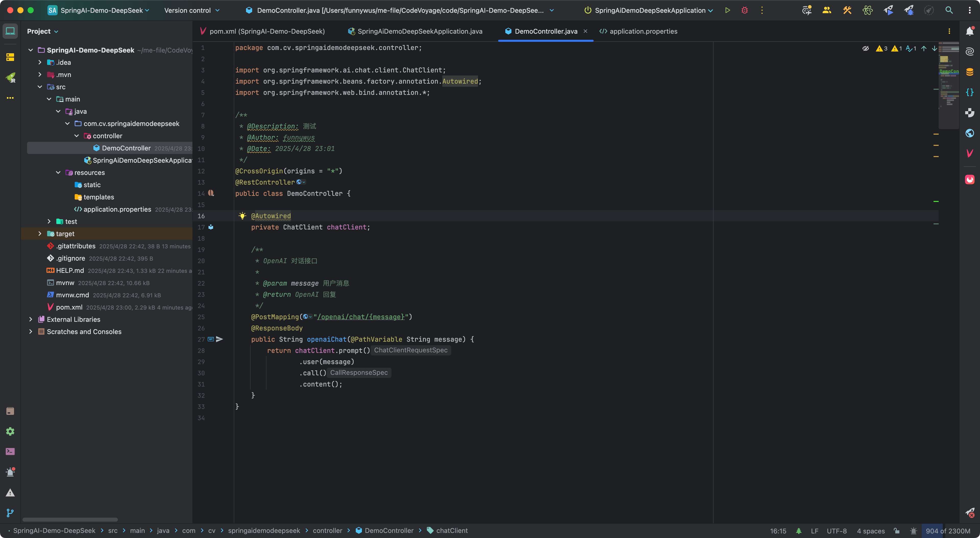
Task: Click the lightbulb intention icon on line 16
Action: [242, 215]
